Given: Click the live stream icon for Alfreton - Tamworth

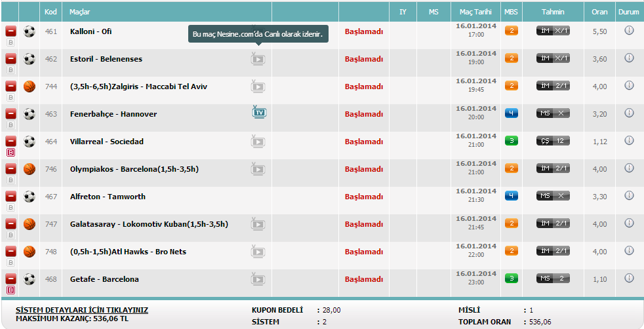Looking at the screenshot, I should [x=258, y=197].
